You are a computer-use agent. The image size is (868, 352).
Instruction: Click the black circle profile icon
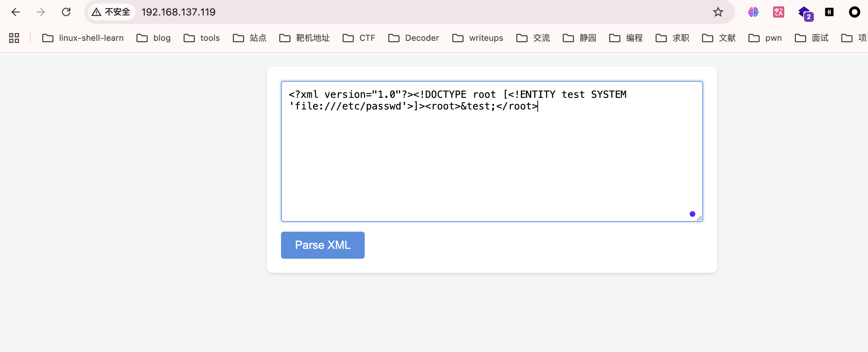[854, 12]
